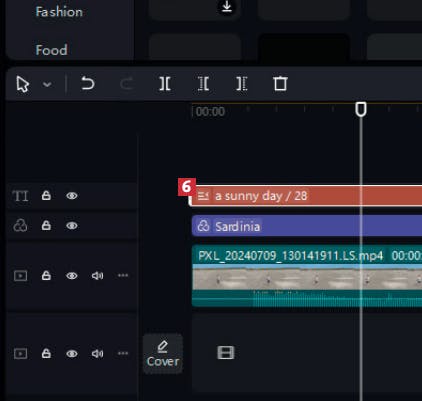Lock the text track
This screenshot has width=422, height=401.
46,195
